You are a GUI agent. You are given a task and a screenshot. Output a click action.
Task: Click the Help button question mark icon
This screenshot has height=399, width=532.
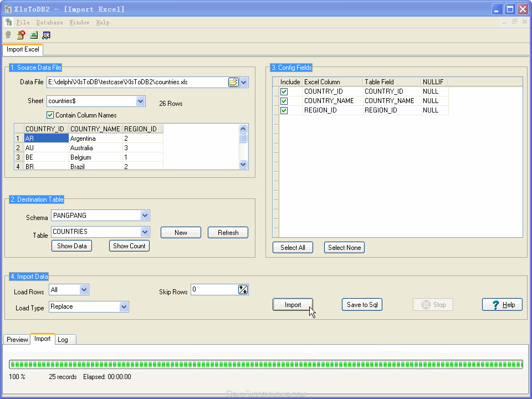click(495, 305)
